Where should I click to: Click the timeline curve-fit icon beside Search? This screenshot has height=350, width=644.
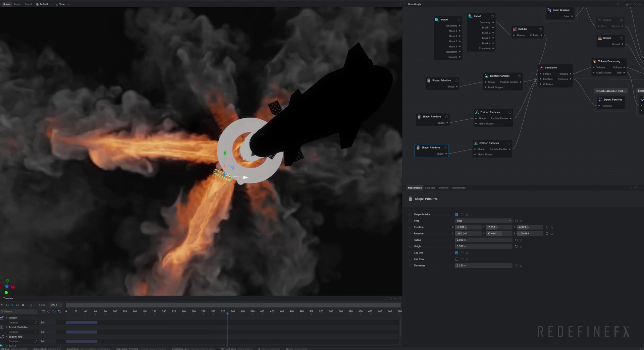(x=43, y=311)
